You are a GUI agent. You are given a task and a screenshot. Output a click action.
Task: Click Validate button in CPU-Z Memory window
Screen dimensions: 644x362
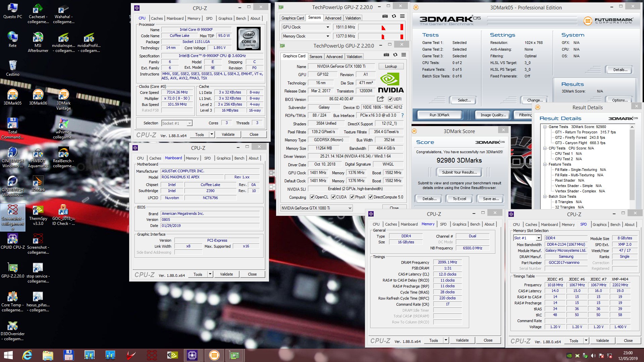pyautogui.click(x=462, y=340)
